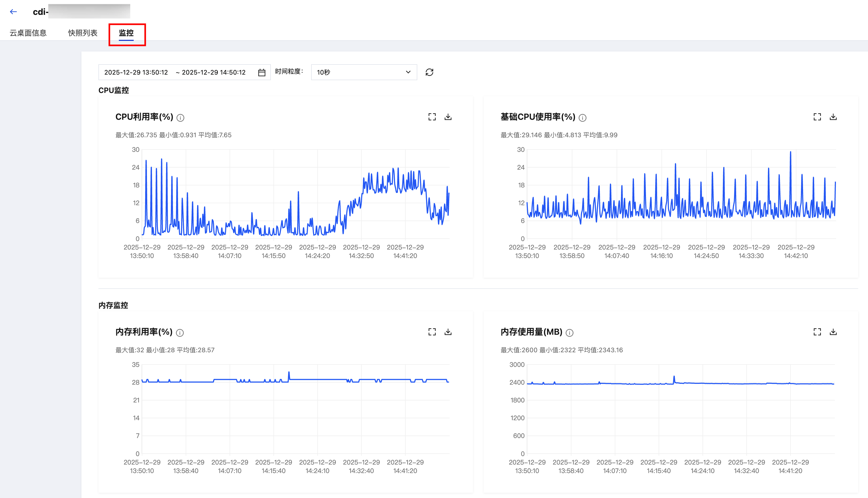Show info tooltip for 内存使用量
868x498 pixels.
(x=569, y=332)
